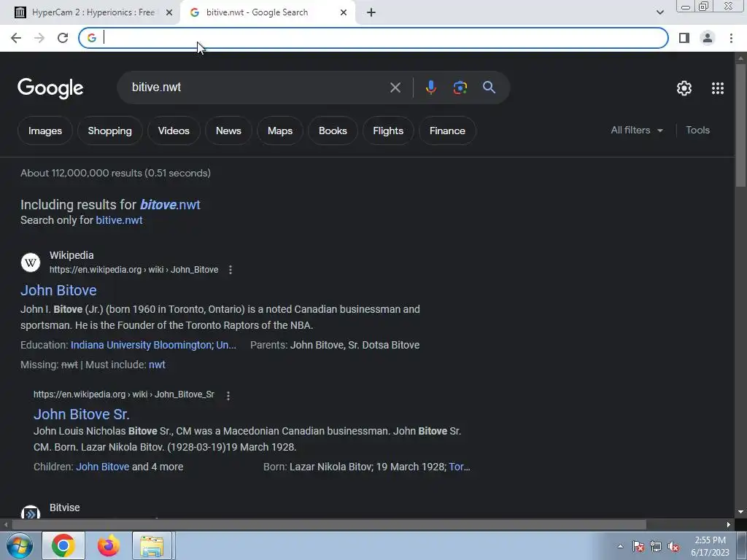Close the HyperCam 2 tab

pyautogui.click(x=169, y=12)
